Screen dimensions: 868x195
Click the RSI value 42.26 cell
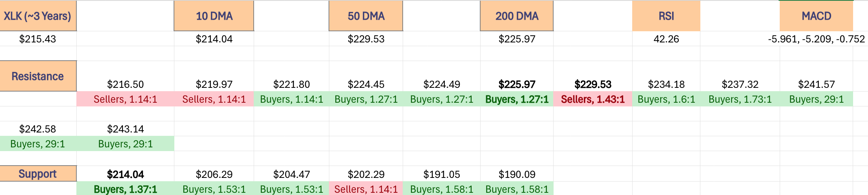pos(666,39)
